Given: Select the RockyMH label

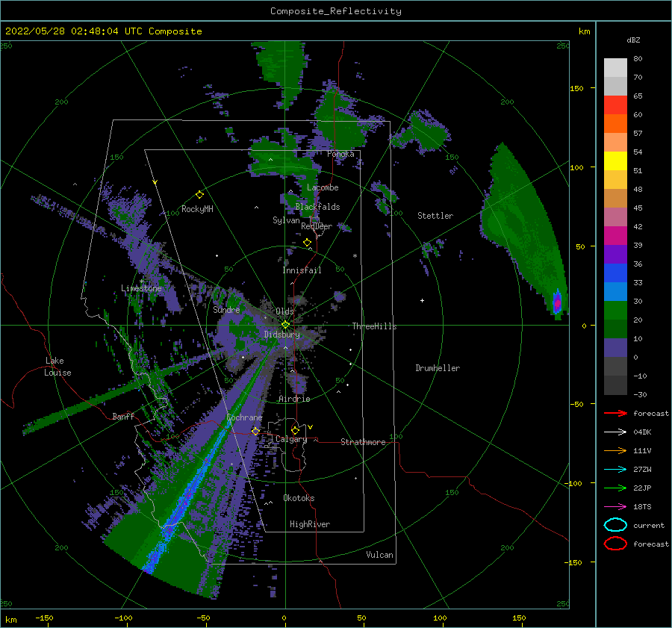Looking at the screenshot, I should 197,209.
